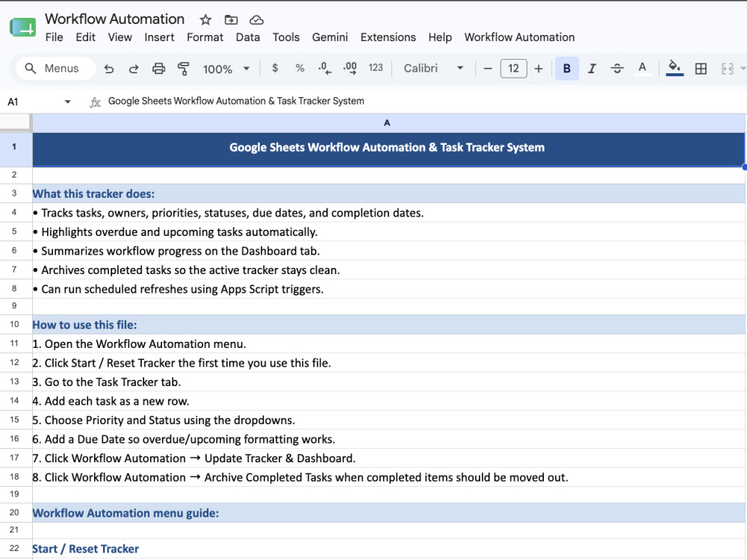Open the Data menu
The width and height of the screenshot is (747, 560).
pos(248,37)
